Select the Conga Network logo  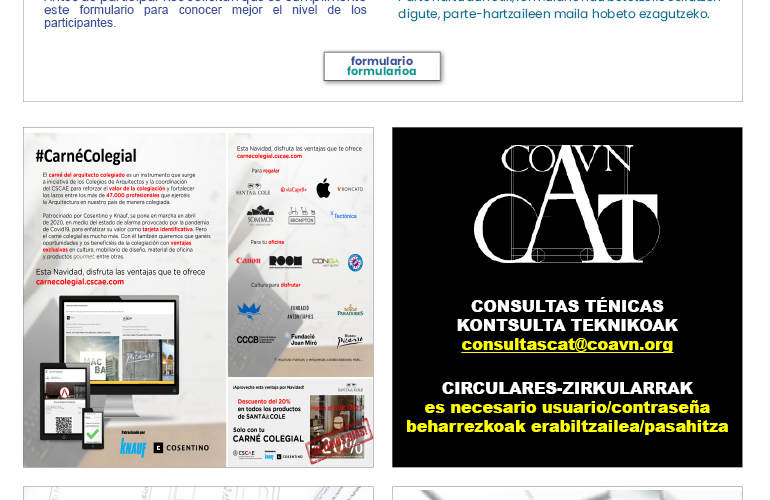[x=326, y=262]
